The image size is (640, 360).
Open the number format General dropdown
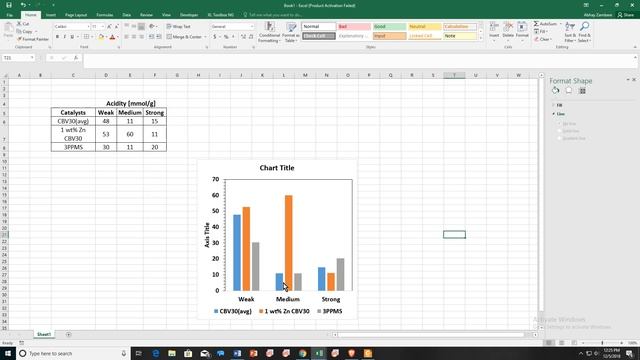251,27
